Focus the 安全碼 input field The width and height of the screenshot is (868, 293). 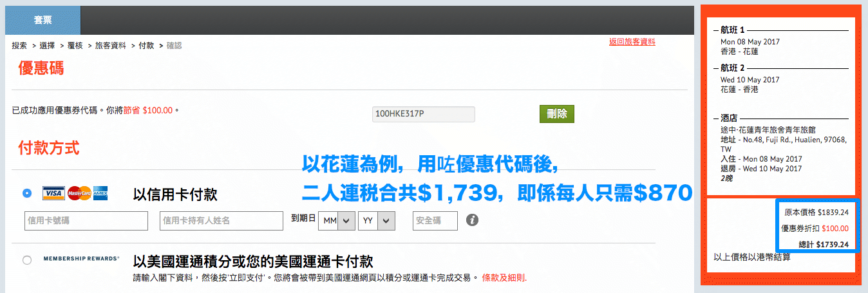click(x=435, y=220)
